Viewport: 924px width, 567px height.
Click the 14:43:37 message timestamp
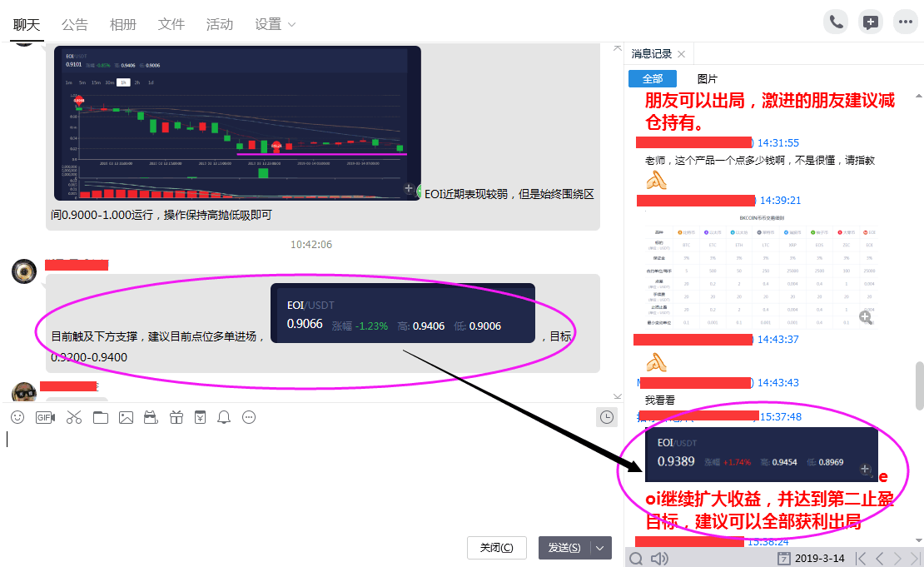[x=777, y=340]
